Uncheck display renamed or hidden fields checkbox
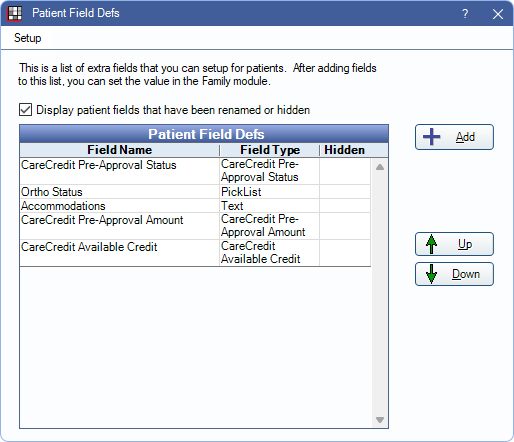The width and height of the screenshot is (514, 442). tap(25, 110)
